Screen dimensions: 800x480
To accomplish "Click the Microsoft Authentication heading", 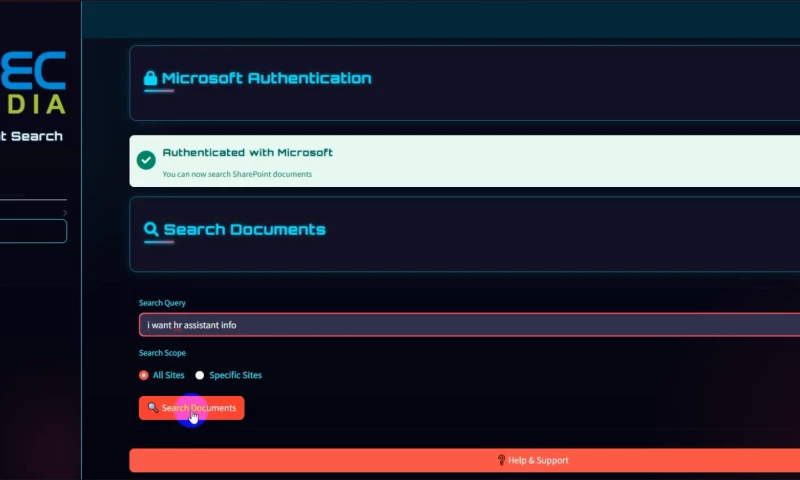I will (x=266, y=78).
